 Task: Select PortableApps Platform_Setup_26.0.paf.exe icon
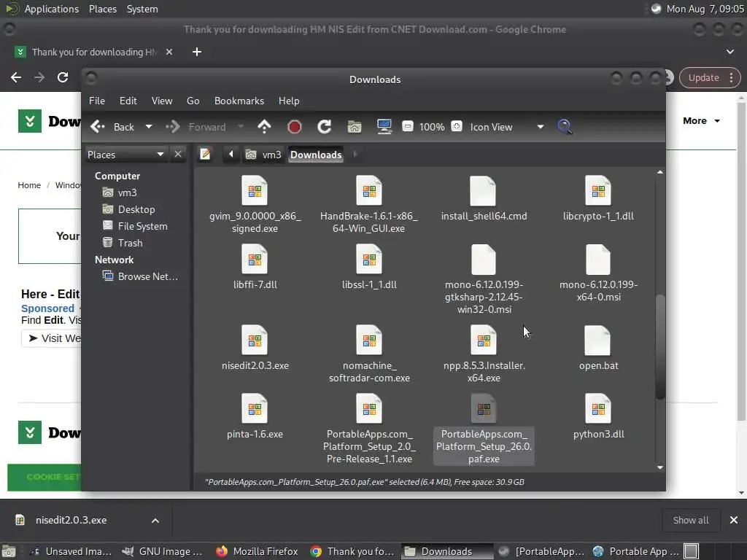484,408
